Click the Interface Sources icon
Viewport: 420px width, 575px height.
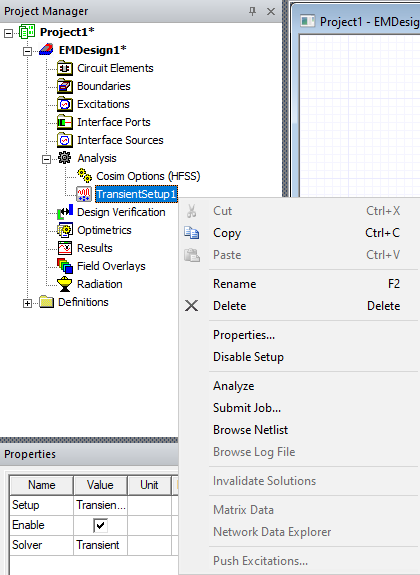click(x=65, y=140)
